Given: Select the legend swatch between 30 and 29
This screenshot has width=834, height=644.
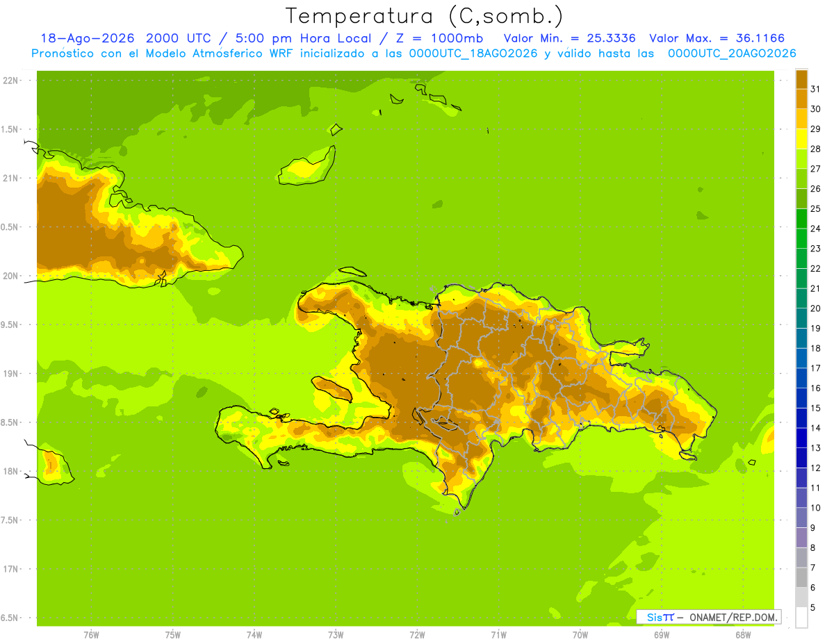Looking at the screenshot, I should click(x=801, y=119).
